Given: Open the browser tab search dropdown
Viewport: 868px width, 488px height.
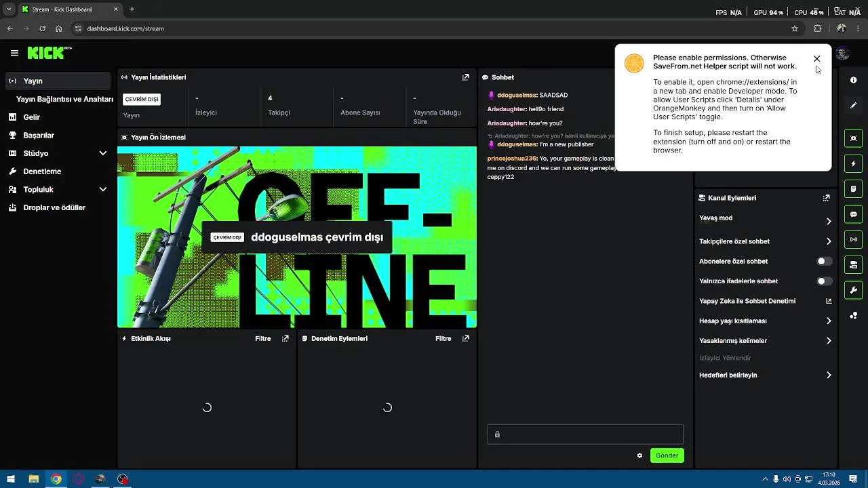Looking at the screenshot, I should [x=9, y=9].
